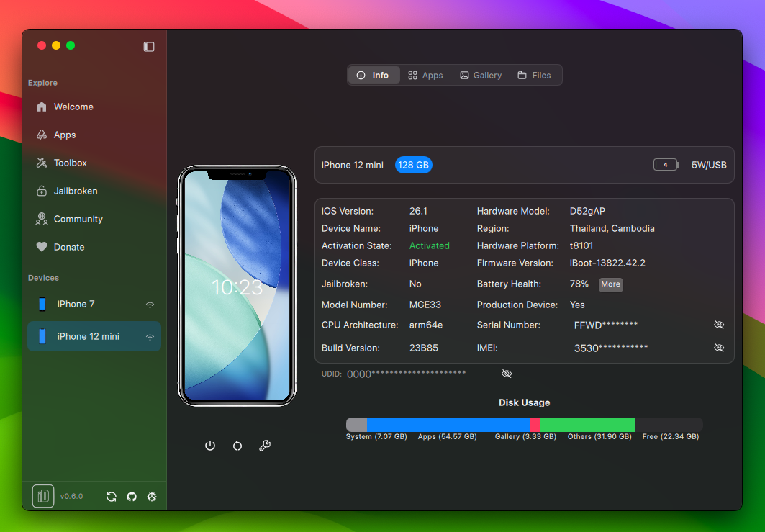Click the Free (22.34 GB) label
This screenshot has height=532, width=765.
click(670, 437)
